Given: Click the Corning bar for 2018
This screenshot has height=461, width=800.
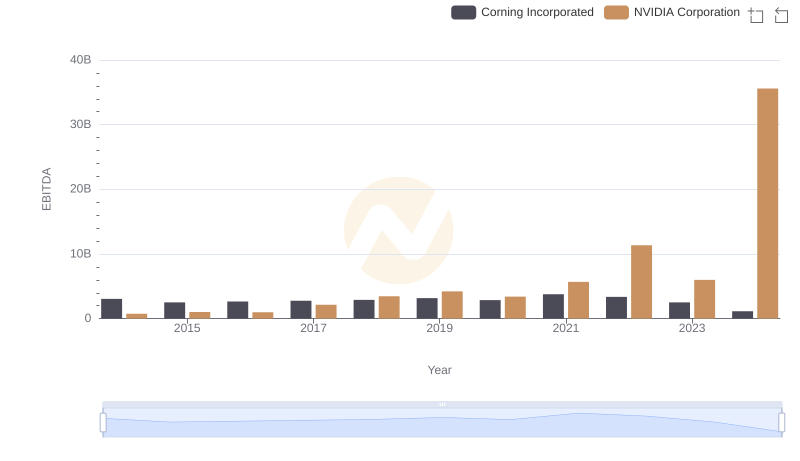Looking at the screenshot, I should (x=364, y=310).
